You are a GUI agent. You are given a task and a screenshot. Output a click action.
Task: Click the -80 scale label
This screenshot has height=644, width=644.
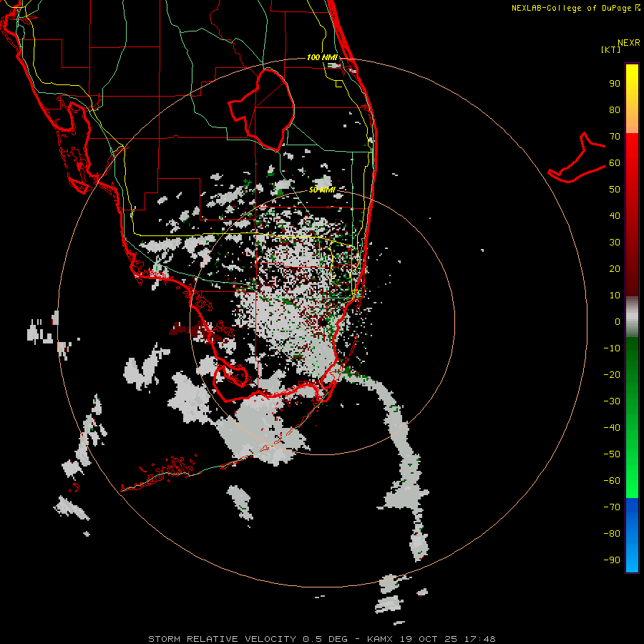[x=612, y=534]
